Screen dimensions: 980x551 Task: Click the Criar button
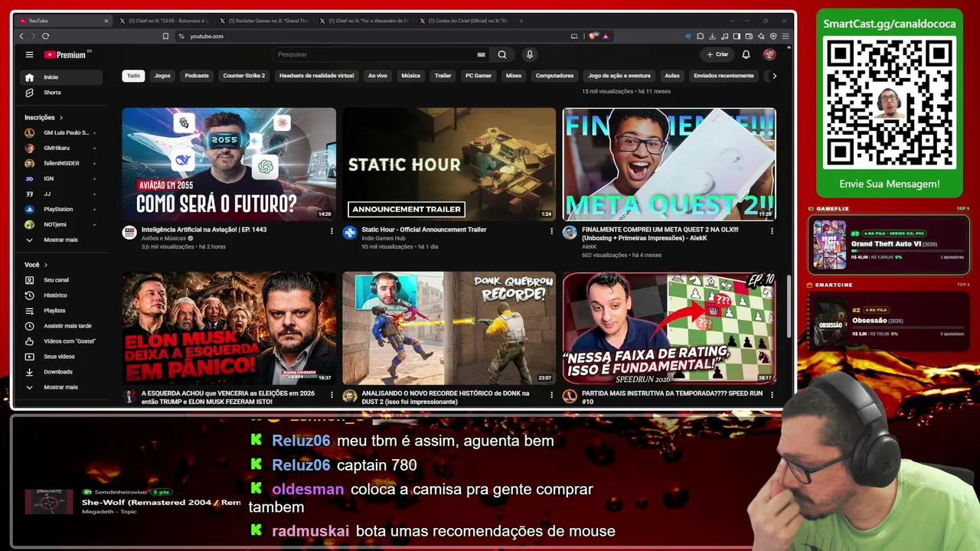[x=717, y=54]
